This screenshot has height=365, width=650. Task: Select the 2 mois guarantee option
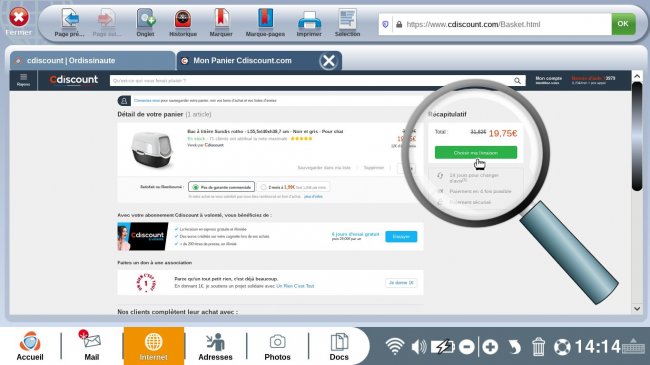[293, 187]
